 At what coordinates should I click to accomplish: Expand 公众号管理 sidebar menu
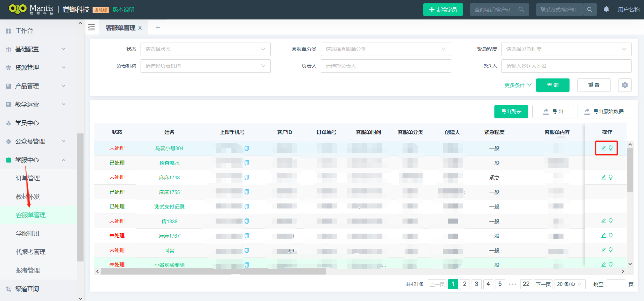pos(39,141)
